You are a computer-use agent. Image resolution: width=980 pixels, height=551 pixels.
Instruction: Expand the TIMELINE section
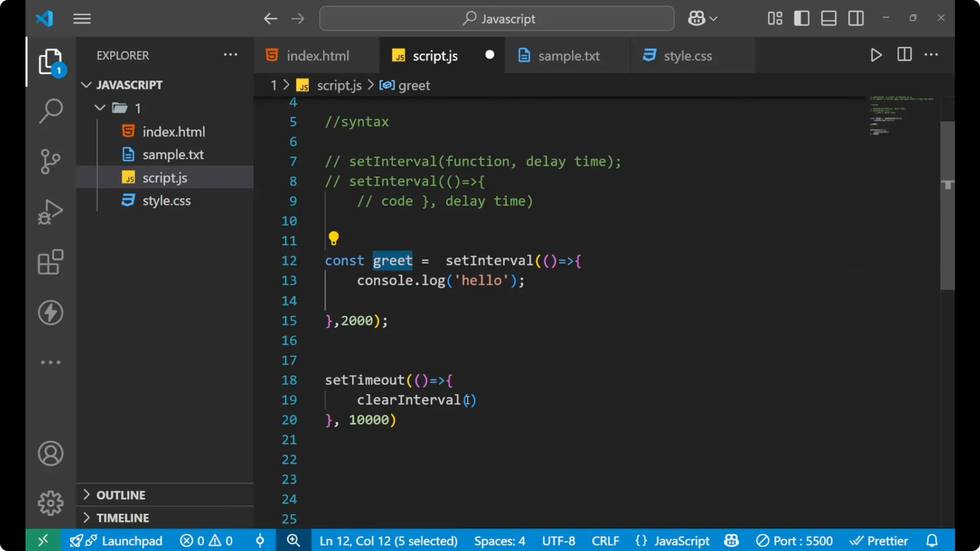[x=124, y=517]
